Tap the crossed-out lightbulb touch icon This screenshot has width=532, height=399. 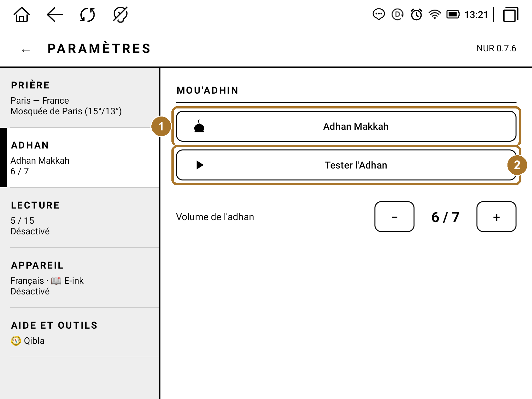coord(120,15)
